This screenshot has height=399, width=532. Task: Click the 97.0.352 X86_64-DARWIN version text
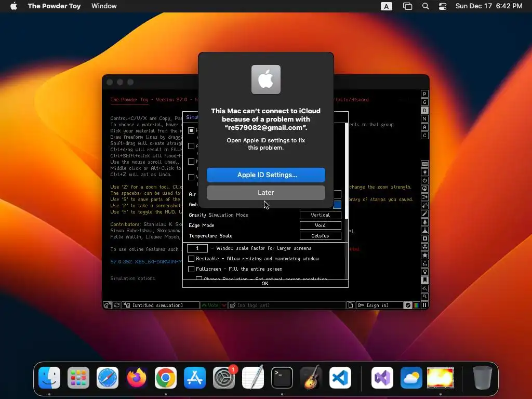146,262
